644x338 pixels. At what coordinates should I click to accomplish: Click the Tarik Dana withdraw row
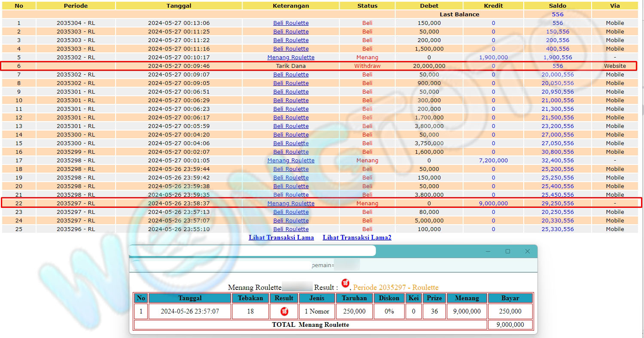point(291,66)
